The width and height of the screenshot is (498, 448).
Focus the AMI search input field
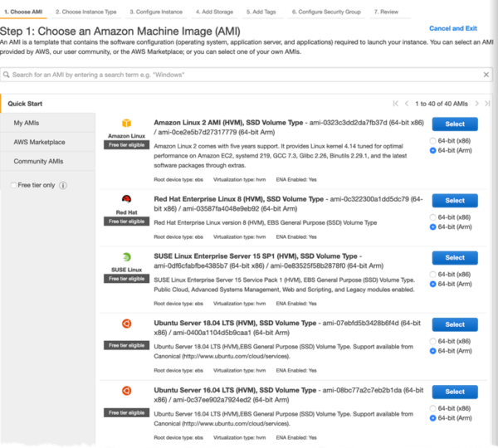pyautogui.click(x=247, y=75)
